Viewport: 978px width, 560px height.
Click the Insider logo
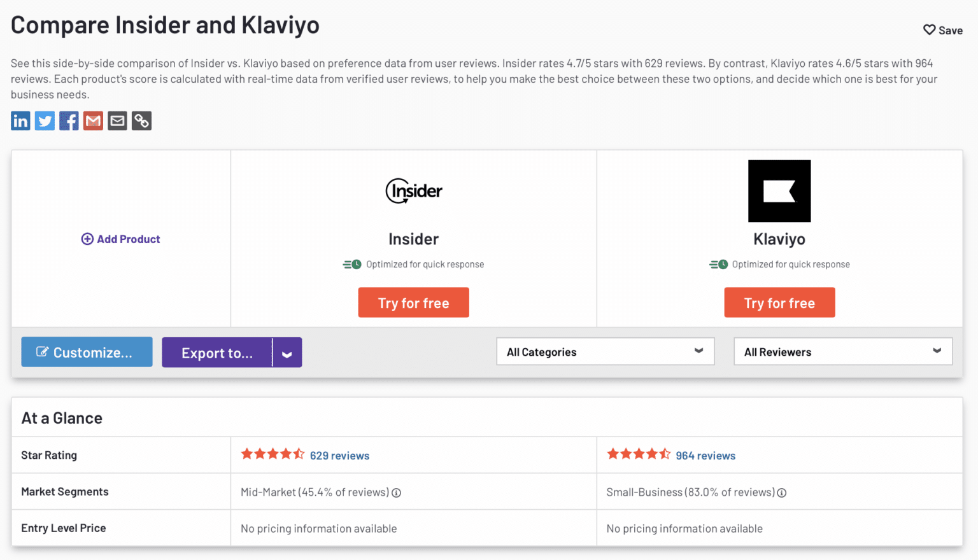(414, 191)
